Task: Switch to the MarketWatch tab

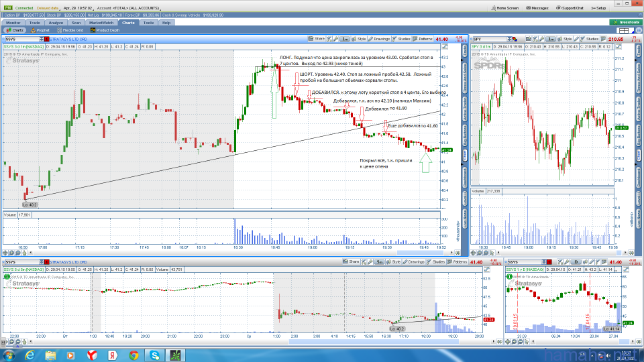Action: tap(101, 23)
